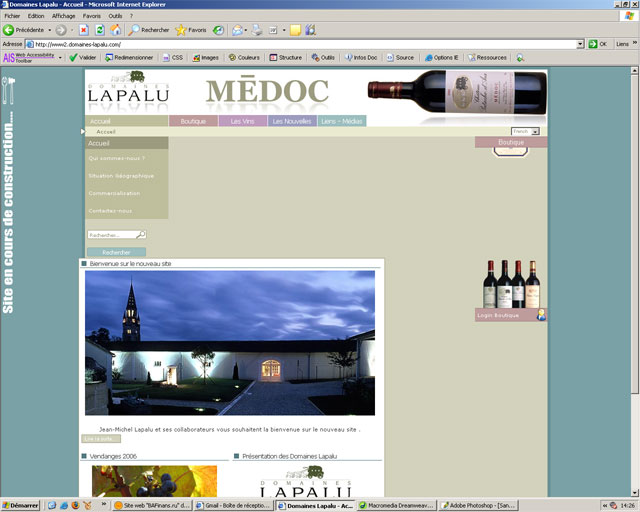The width and height of the screenshot is (640, 512).
Task: Click the Forward navigation arrow
Action: click(61, 30)
